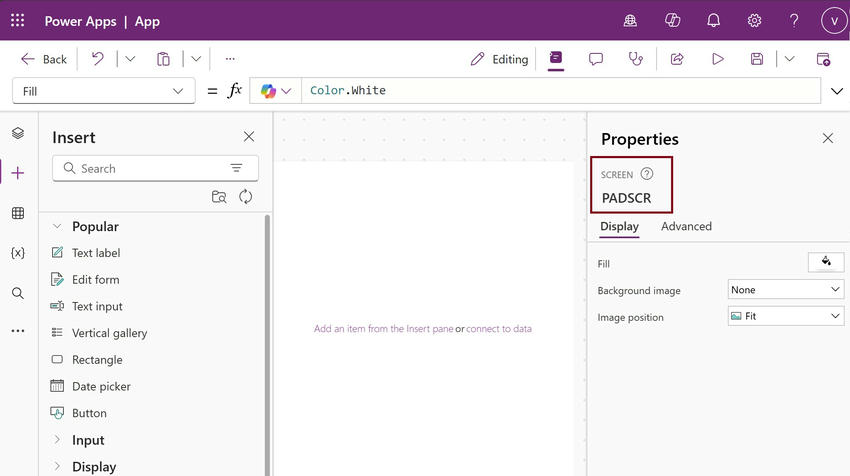Open the help question mark

tap(794, 21)
